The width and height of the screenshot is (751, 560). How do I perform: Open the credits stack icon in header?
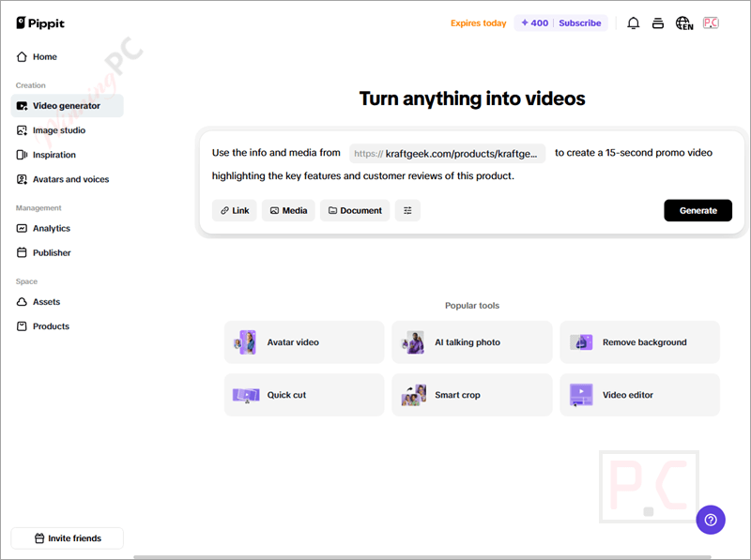click(658, 23)
